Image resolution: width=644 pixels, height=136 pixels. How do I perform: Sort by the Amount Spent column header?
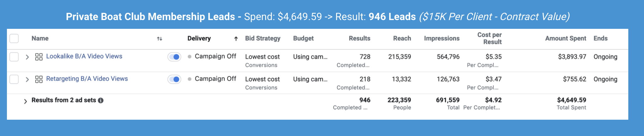click(566, 38)
